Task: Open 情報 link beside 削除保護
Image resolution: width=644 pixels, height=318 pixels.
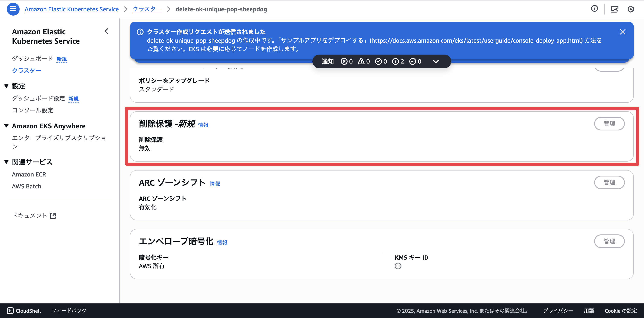Action: click(203, 125)
